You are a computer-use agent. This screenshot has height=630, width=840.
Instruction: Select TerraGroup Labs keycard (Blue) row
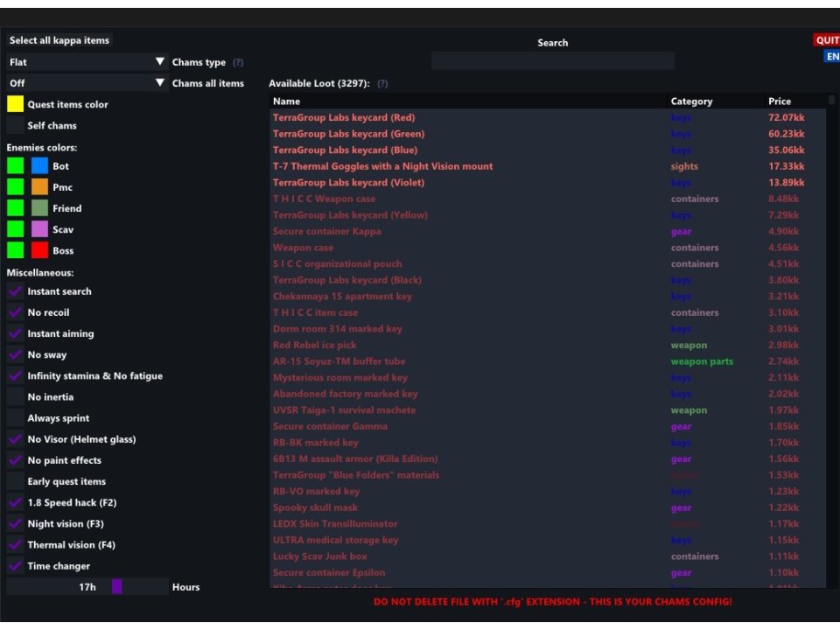click(548, 150)
